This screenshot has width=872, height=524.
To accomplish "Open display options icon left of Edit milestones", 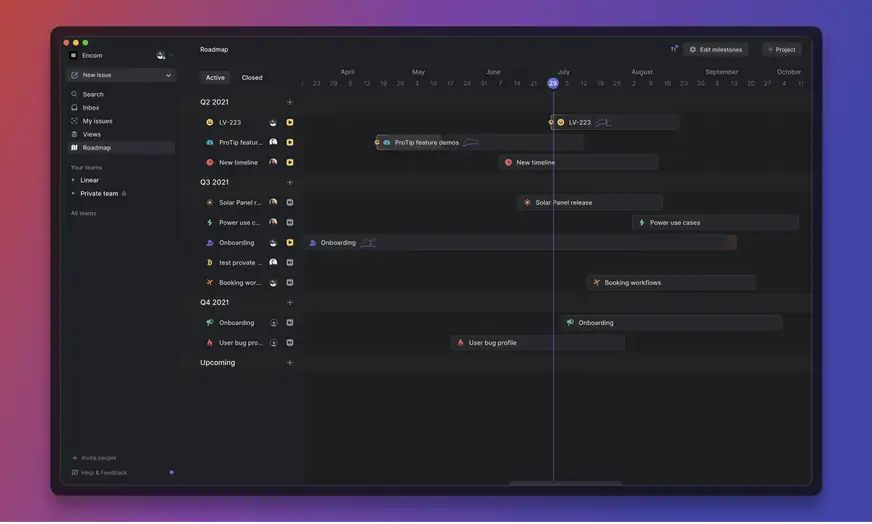I will coord(674,50).
